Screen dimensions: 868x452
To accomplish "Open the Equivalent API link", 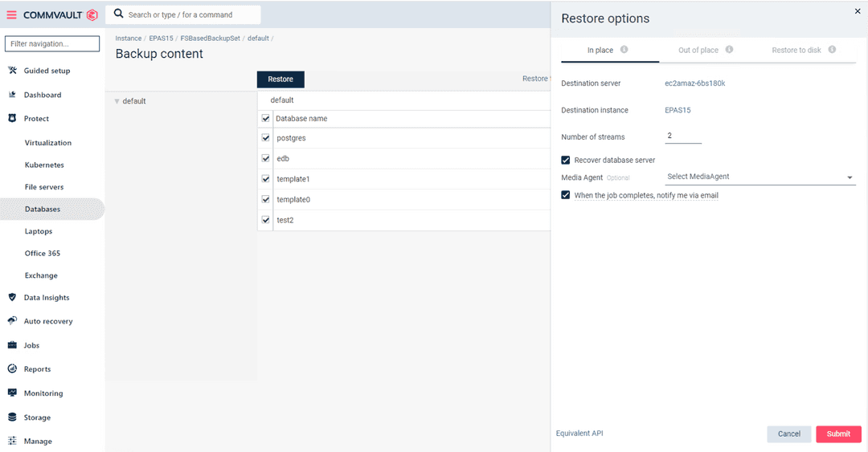I will point(579,434).
